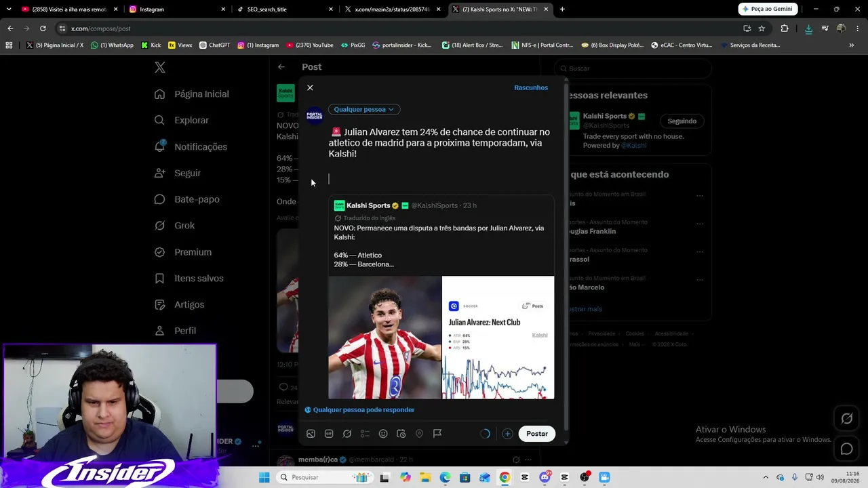Click the Postar button
Screen dimensions: 868x488
537,434
